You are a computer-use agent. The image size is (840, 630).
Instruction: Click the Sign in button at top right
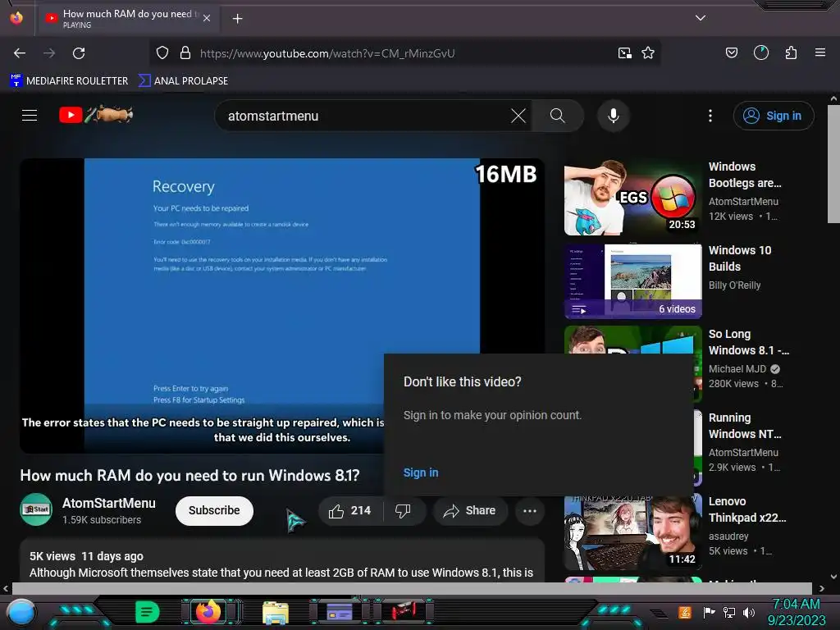point(774,116)
